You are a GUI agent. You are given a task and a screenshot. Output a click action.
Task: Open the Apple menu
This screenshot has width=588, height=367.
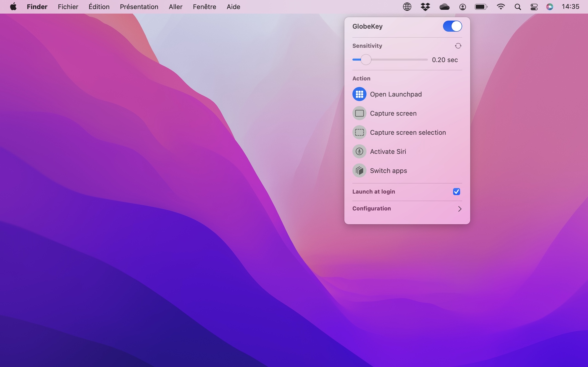click(13, 7)
